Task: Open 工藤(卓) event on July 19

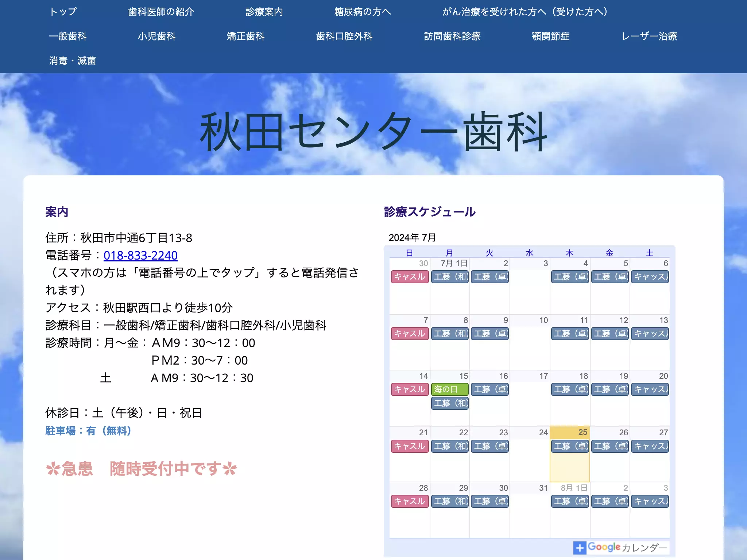Action: 610,389
